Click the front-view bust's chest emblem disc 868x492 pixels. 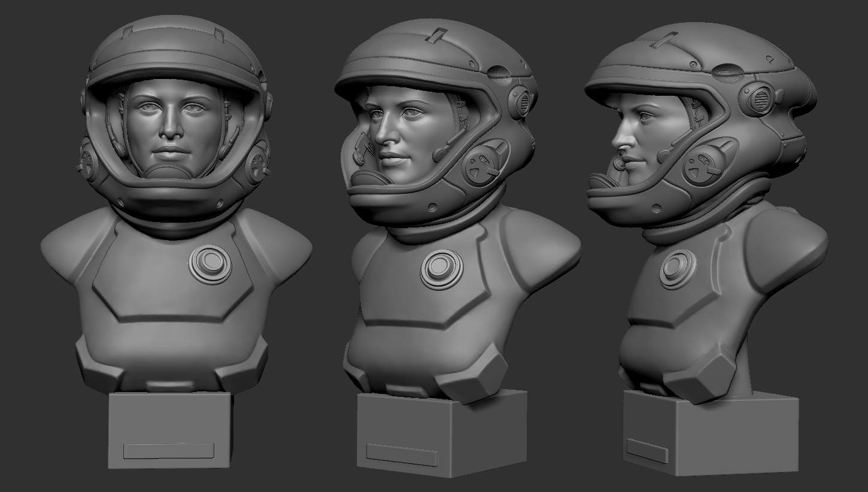pos(210,264)
